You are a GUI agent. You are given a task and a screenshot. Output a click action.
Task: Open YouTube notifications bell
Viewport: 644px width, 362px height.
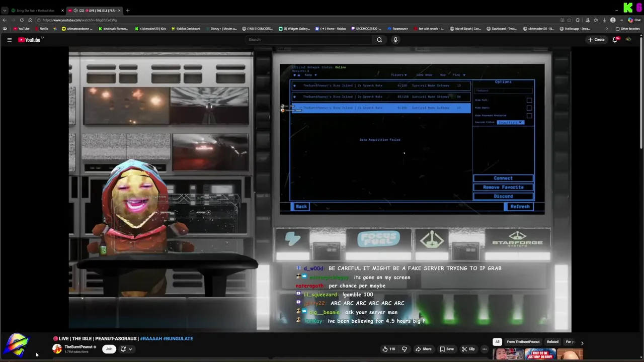coord(615,40)
